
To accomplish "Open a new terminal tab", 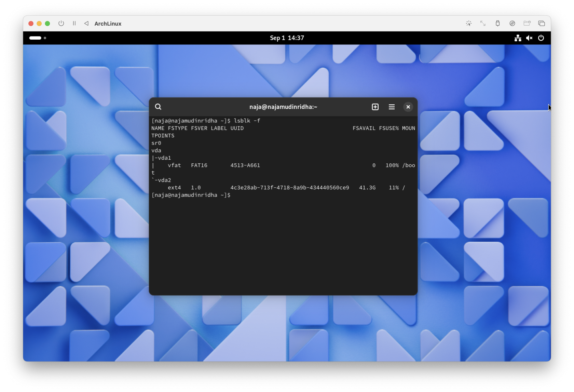I will click(x=375, y=107).
